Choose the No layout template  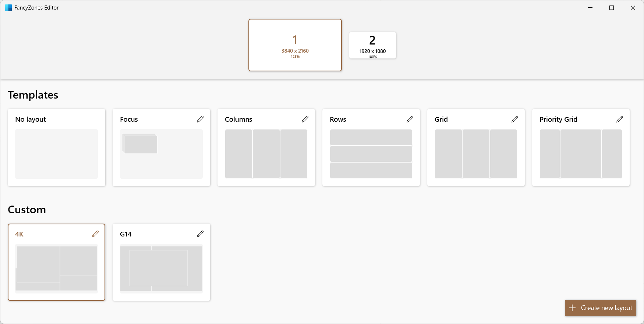coord(56,147)
